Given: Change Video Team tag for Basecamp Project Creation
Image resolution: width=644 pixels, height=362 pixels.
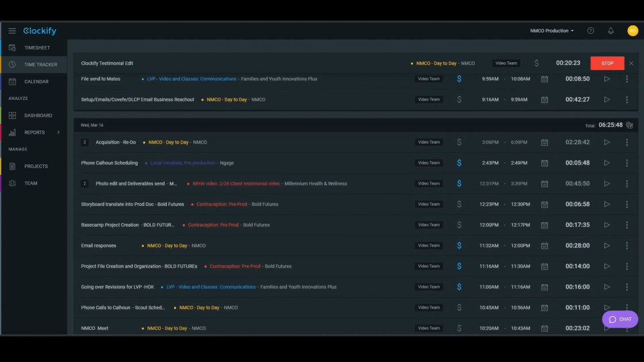Looking at the screenshot, I should tap(429, 225).
